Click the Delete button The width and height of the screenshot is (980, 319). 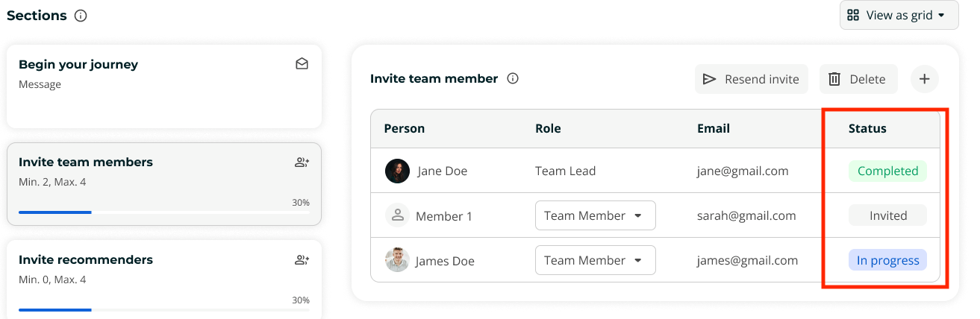(x=858, y=79)
